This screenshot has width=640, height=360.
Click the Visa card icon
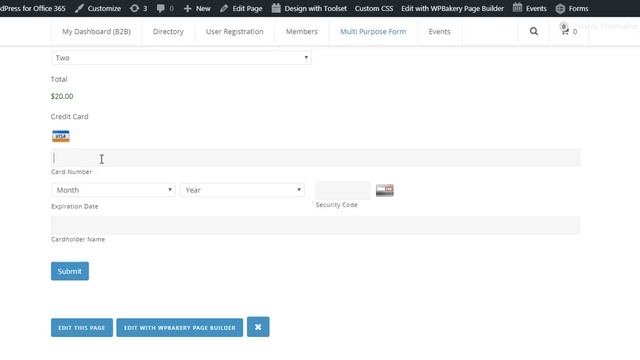(x=61, y=136)
